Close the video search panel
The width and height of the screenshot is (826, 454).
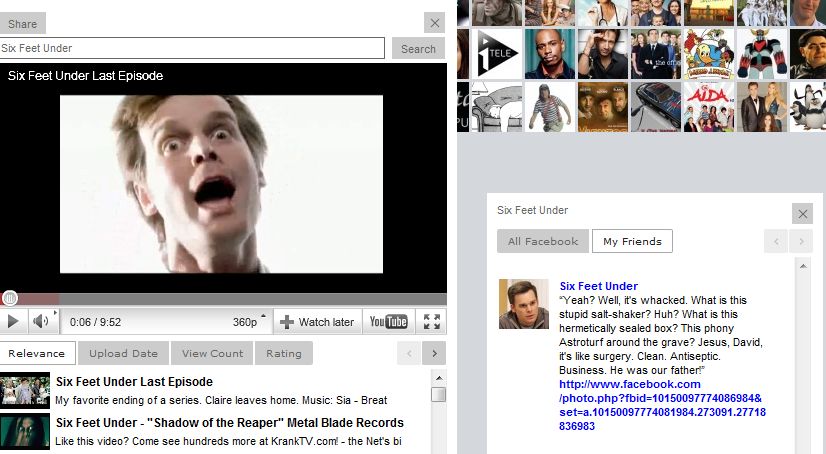pyautogui.click(x=435, y=23)
